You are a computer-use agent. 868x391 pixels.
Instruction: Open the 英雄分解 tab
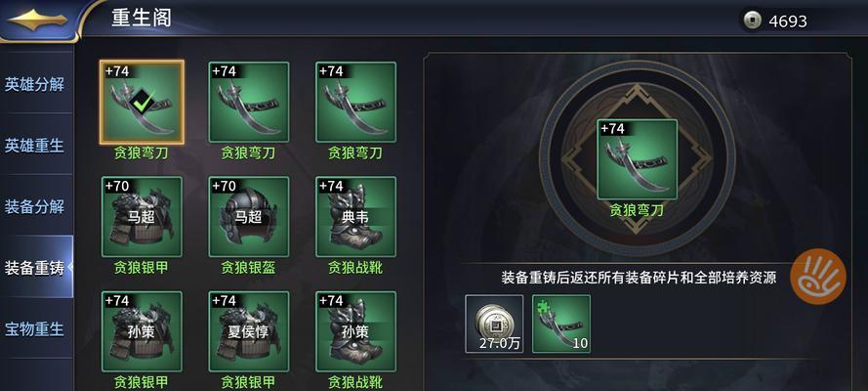click(x=36, y=84)
